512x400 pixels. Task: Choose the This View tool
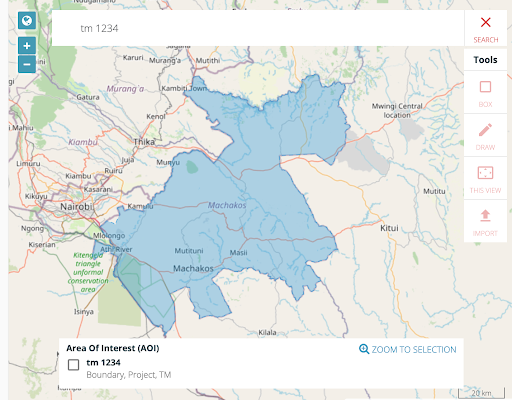pos(485,180)
